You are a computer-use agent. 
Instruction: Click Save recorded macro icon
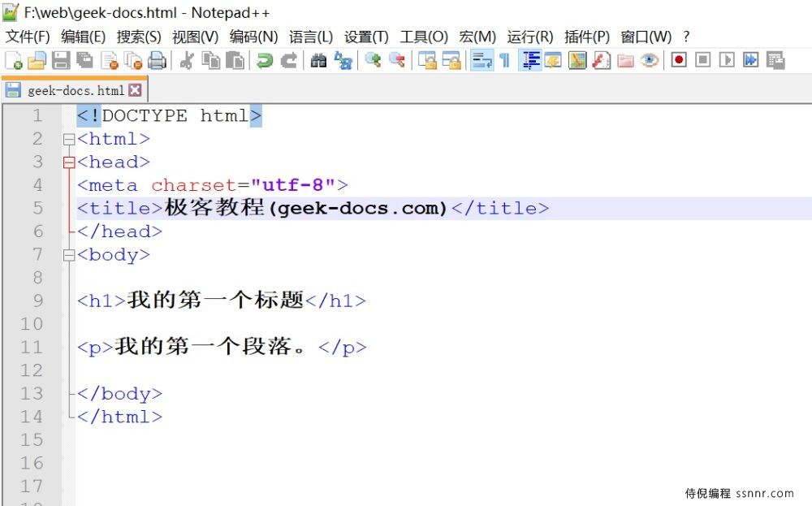coord(775,61)
